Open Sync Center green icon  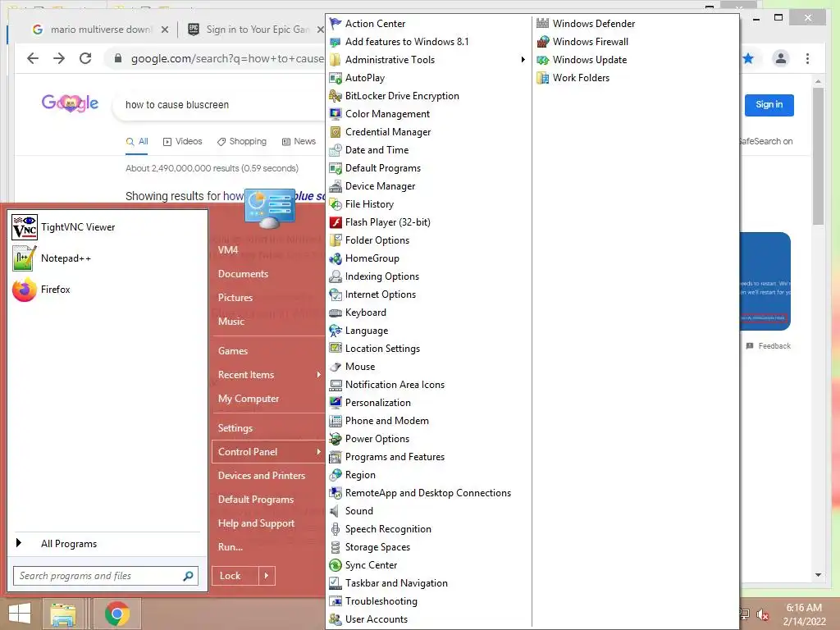pos(336,565)
